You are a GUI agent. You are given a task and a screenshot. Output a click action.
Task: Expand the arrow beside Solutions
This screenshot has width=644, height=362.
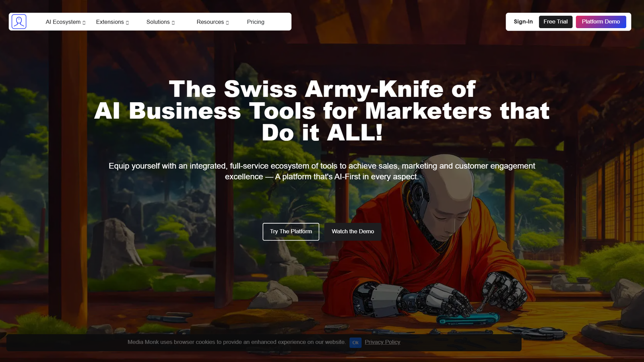coord(173,23)
